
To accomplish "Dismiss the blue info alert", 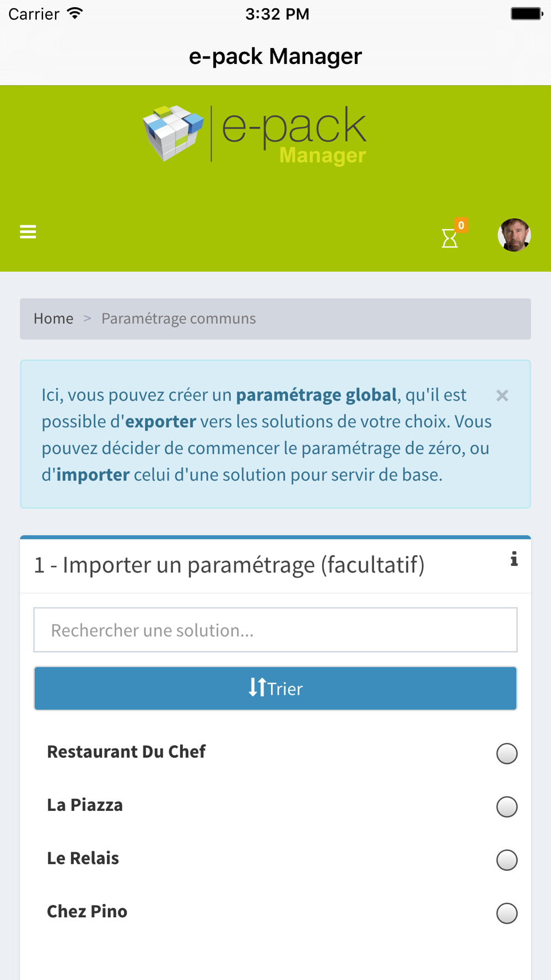I will (x=502, y=396).
